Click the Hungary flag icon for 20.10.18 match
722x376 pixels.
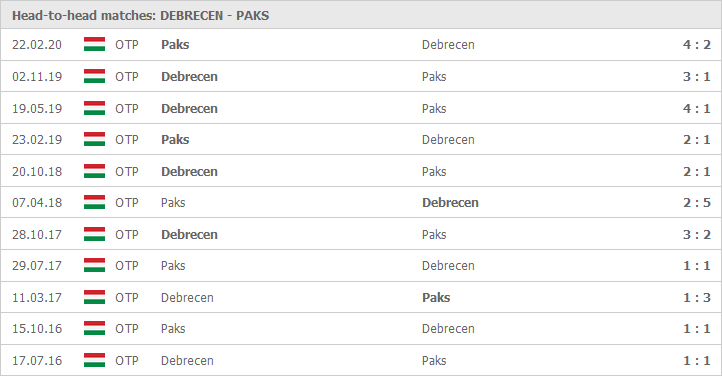(x=94, y=171)
